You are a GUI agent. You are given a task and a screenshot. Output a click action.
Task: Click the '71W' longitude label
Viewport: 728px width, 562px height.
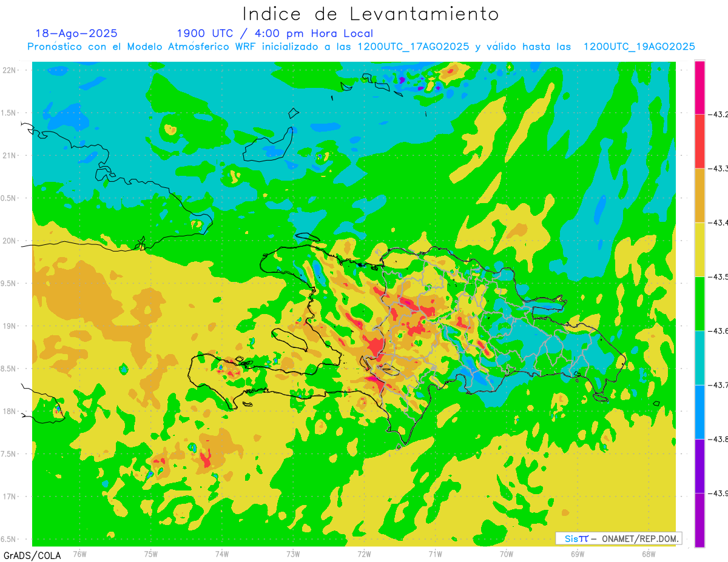[435, 554]
